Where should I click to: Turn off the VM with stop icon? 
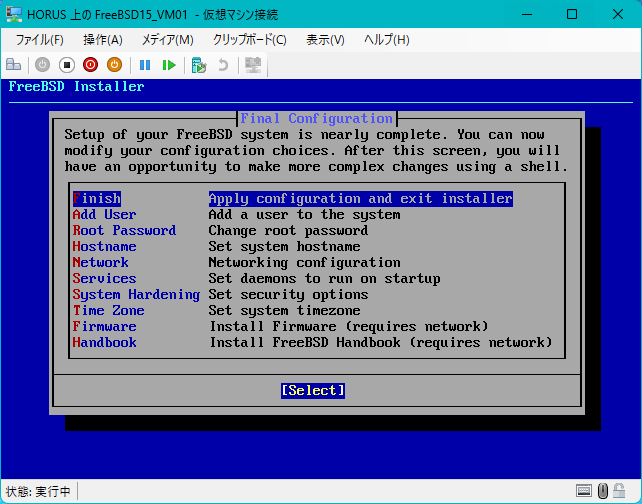(x=67, y=65)
